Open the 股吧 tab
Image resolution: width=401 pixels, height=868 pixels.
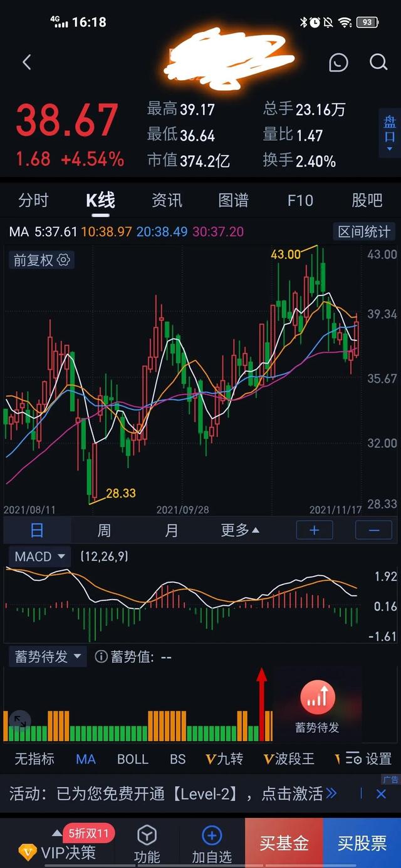[x=367, y=200]
